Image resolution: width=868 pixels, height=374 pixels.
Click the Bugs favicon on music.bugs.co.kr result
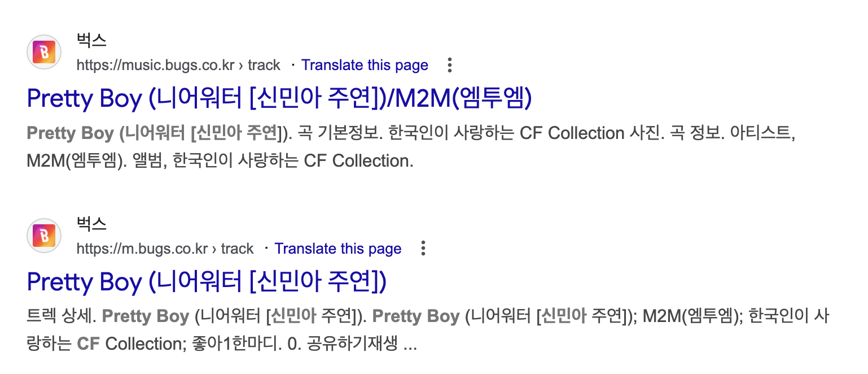click(x=44, y=53)
